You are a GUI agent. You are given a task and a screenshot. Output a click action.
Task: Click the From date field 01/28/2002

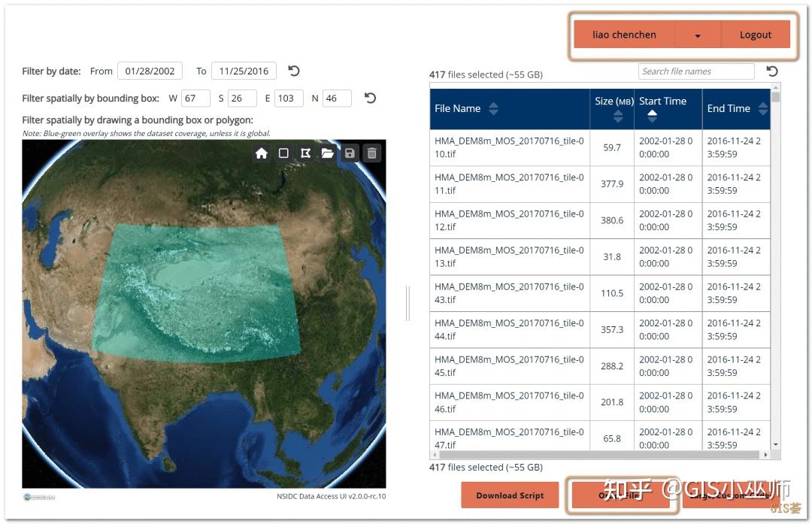click(x=150, y=71)
